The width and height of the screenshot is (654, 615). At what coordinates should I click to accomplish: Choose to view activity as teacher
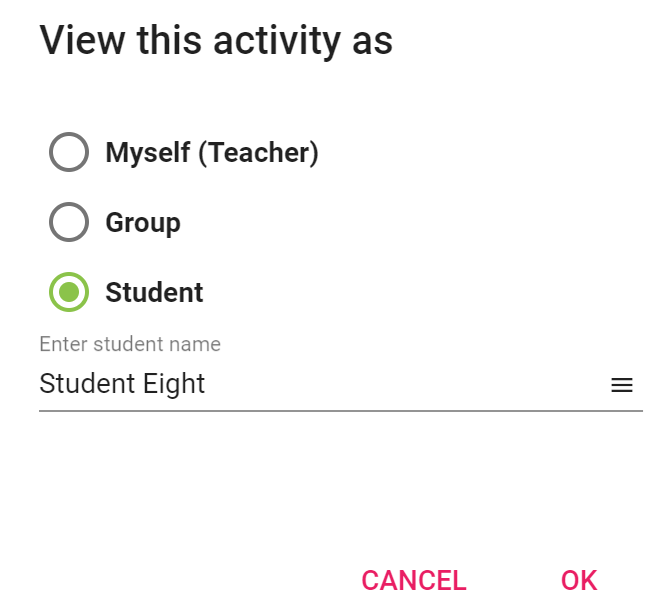click(x=69, y=152)
